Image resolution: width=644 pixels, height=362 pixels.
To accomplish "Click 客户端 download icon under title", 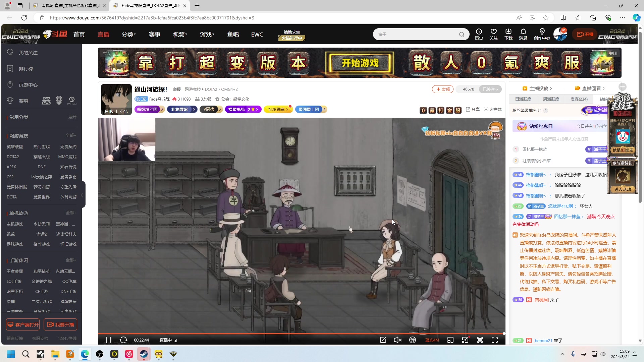I will point(492,109).
